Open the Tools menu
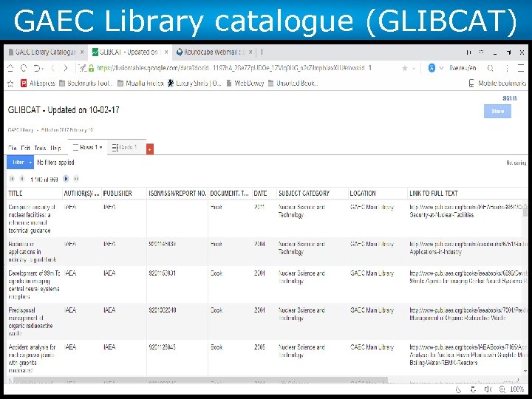The height and width of the screenshot is (399, 532). pyautogui.click(x=40, y=149)
